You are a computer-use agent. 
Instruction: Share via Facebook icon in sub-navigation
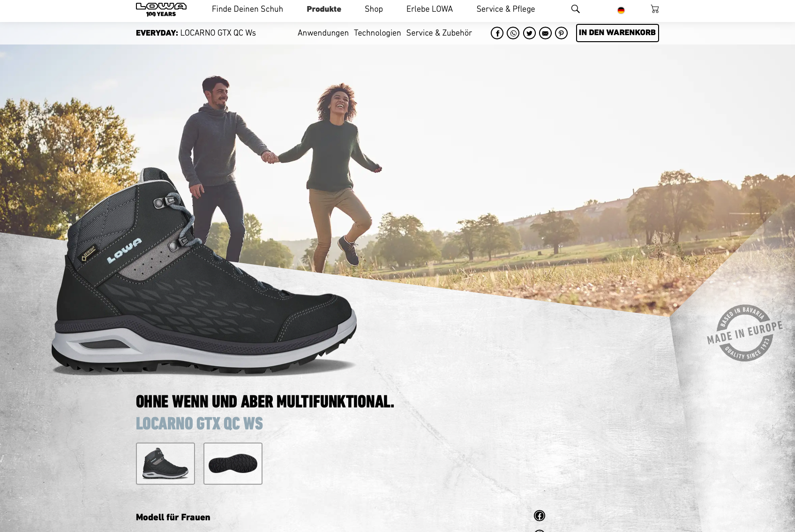(497, 33)
